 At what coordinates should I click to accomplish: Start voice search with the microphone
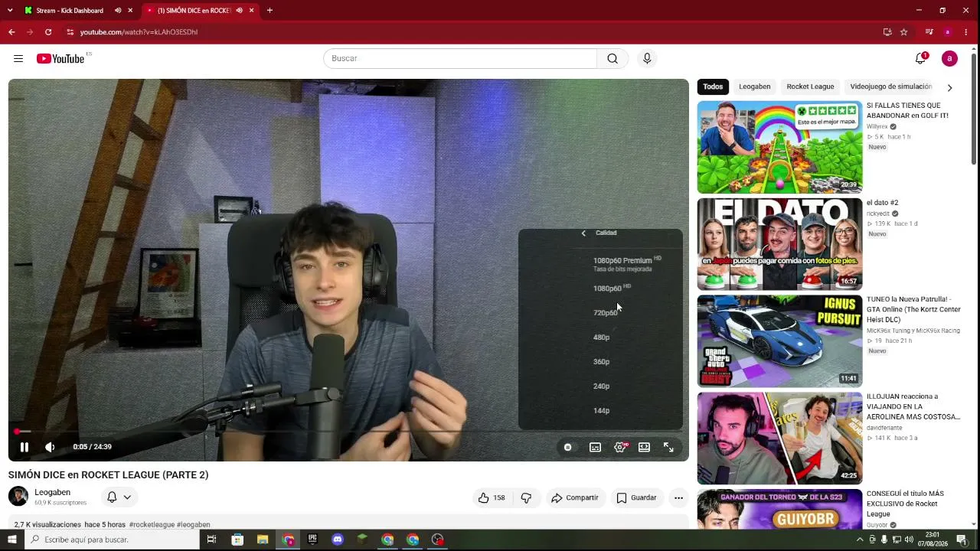click(x=647, y=59)
